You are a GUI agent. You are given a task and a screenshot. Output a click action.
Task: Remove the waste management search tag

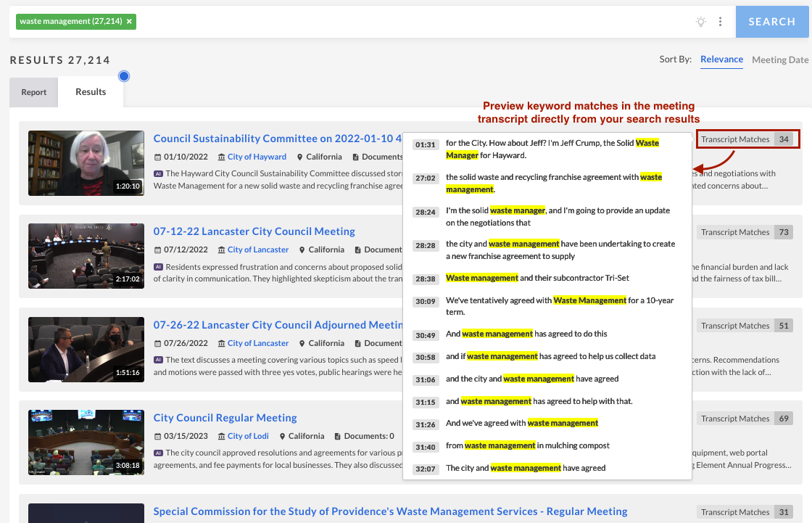(130, 21)
